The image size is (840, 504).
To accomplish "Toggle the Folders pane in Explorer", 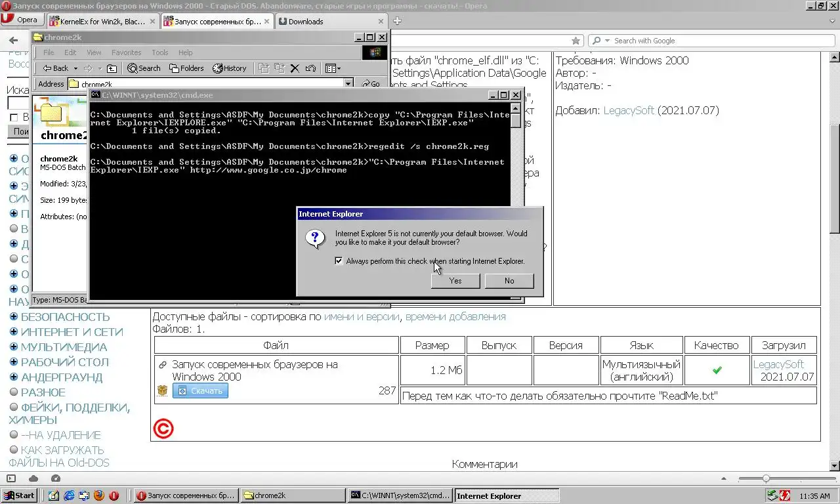I will click(186, 68).
